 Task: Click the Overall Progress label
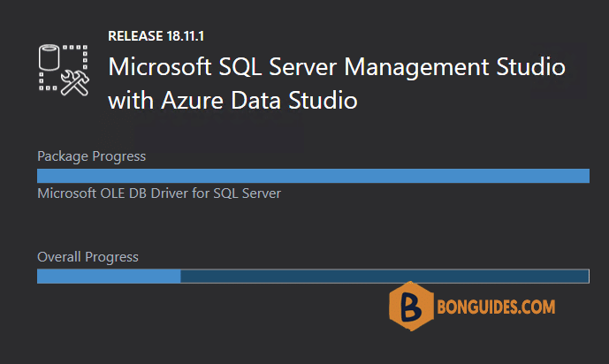(88, 257)
